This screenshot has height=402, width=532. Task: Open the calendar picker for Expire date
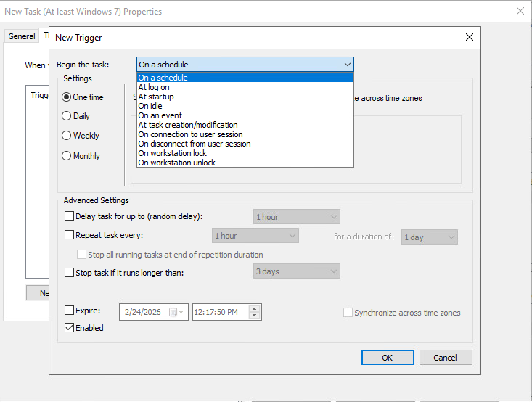point(176,312)
